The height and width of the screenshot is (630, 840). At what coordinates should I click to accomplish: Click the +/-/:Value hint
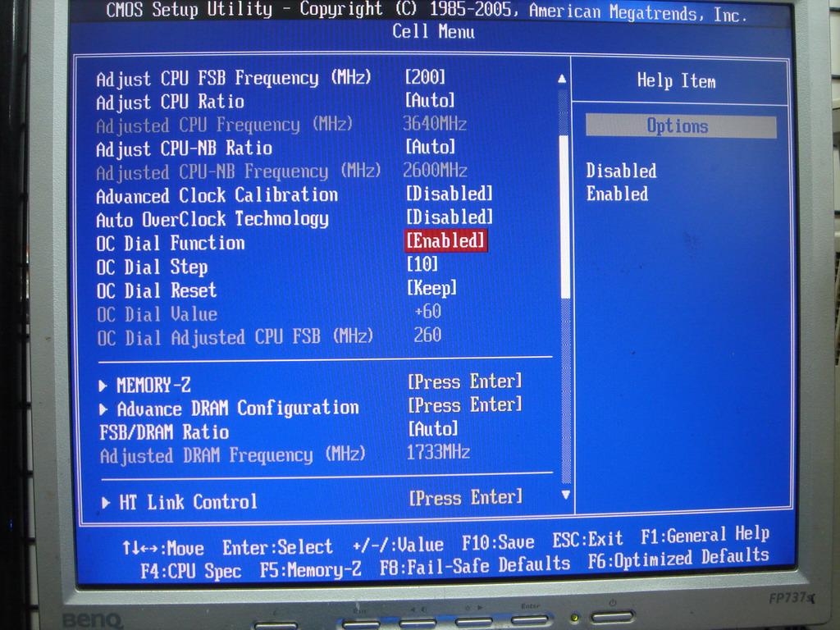pyautogui.click(x=398, y=546)
